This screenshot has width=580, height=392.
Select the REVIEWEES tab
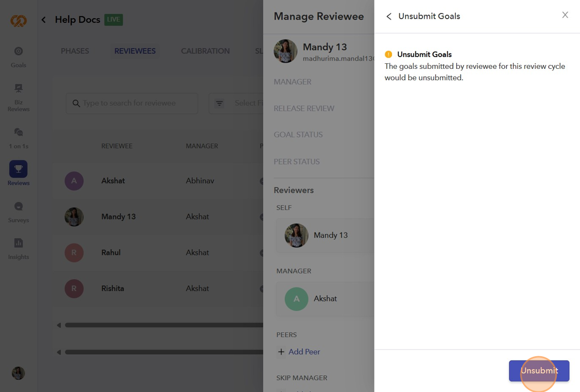tap(135, 51)
